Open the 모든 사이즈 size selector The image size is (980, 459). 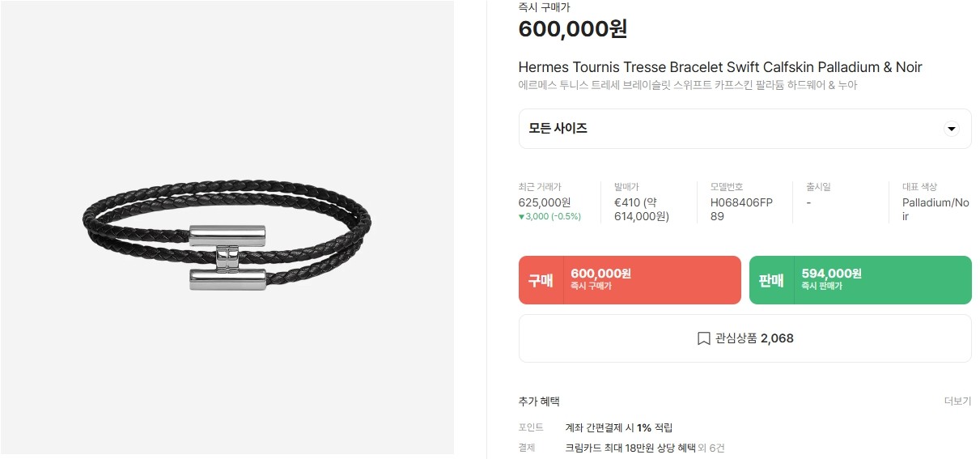point(745,129)
